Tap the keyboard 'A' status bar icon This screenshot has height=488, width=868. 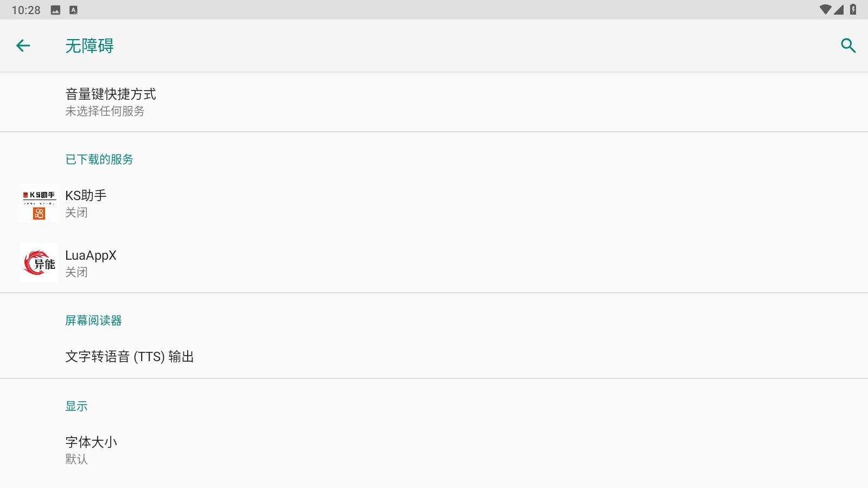[73, 10]
